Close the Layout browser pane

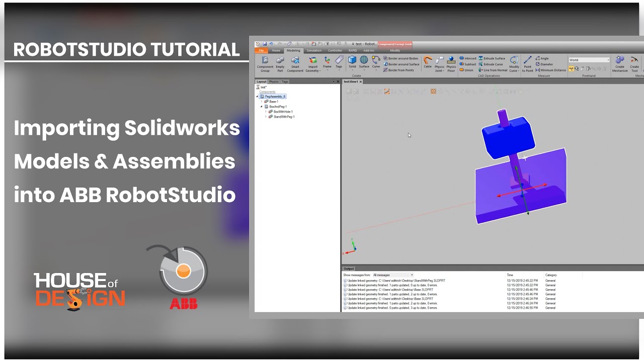pyautogui.click(x=338, y=81)
